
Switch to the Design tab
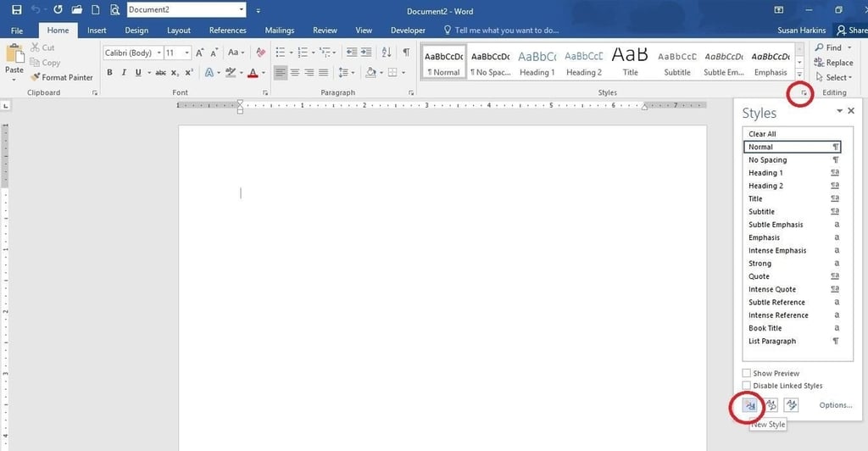click(136, 31)
